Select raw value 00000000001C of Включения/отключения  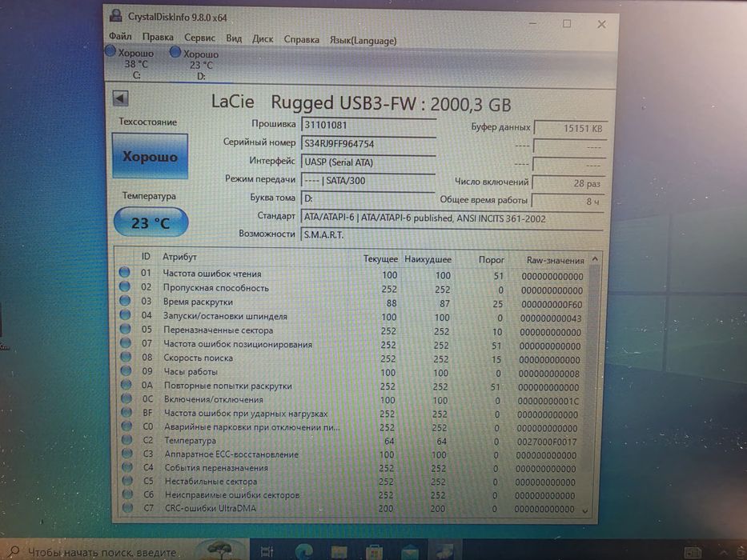coord(548,401)
